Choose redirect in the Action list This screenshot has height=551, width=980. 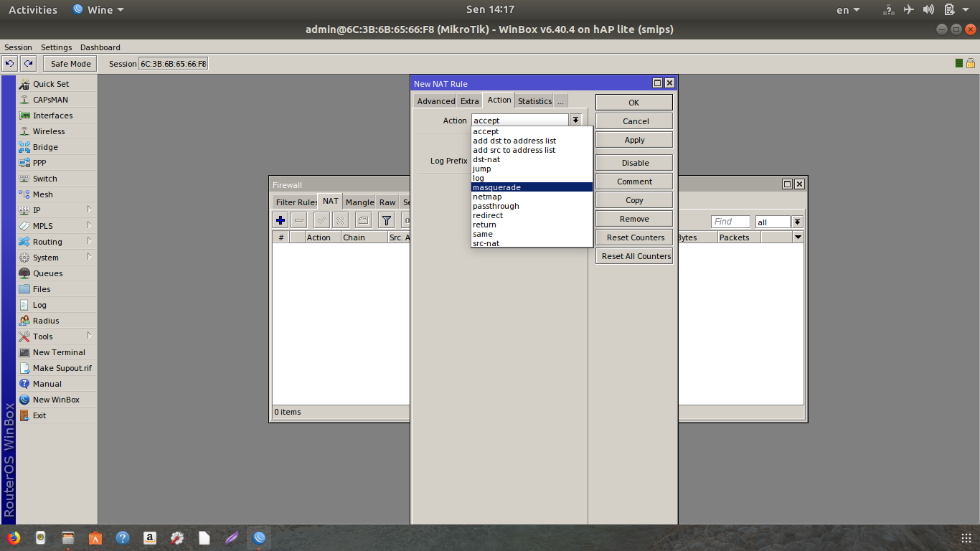pyautogui.click(x=532, y=215)
